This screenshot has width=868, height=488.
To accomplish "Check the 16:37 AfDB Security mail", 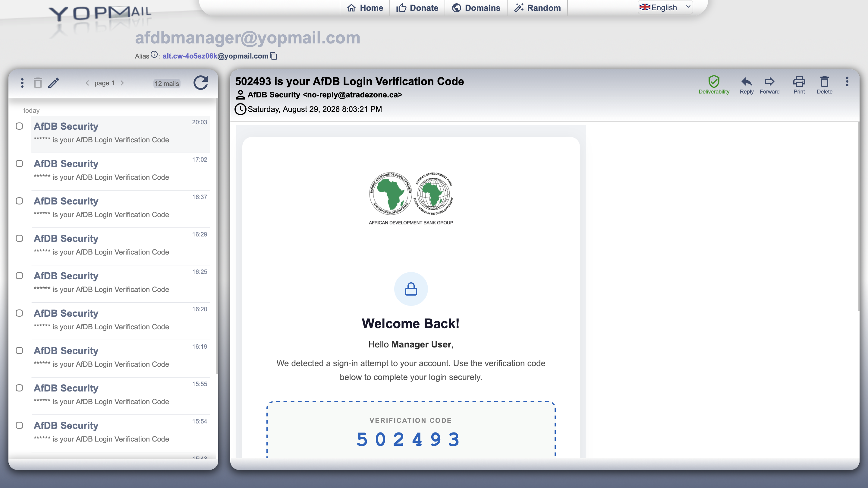I will click(x=20, y=201).
